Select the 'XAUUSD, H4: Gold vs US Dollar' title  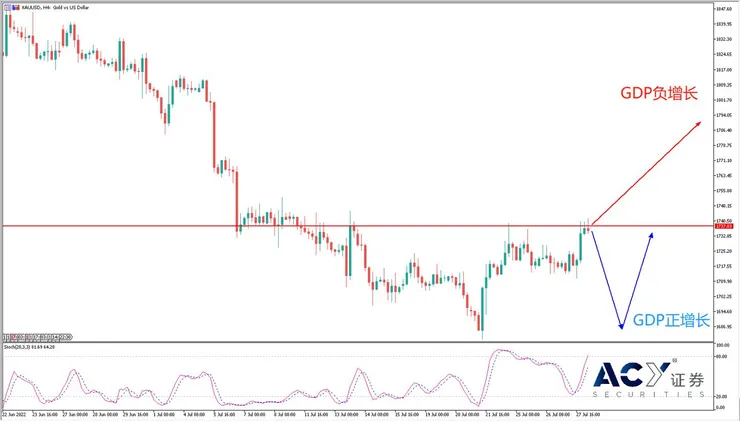coord(55,8)
